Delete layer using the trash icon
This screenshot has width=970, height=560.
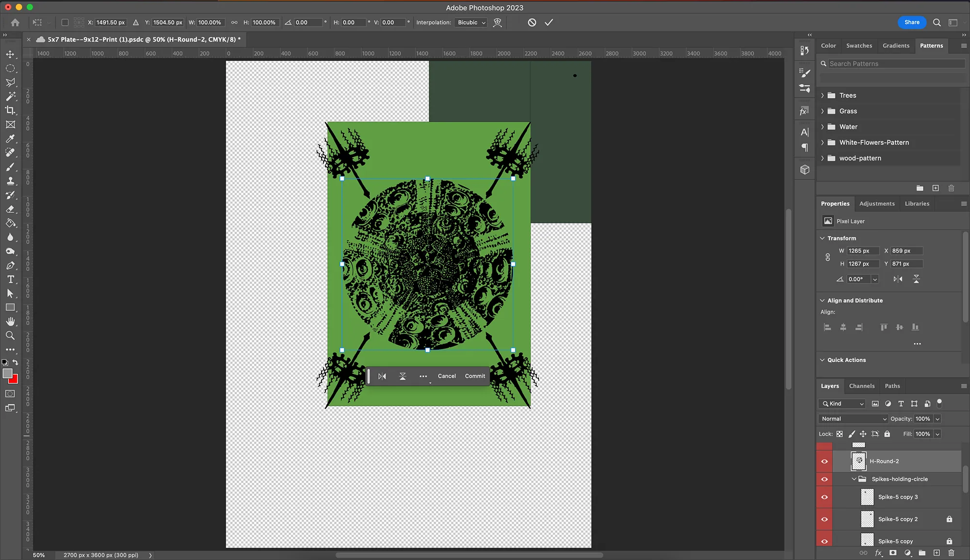coord(951,553)
